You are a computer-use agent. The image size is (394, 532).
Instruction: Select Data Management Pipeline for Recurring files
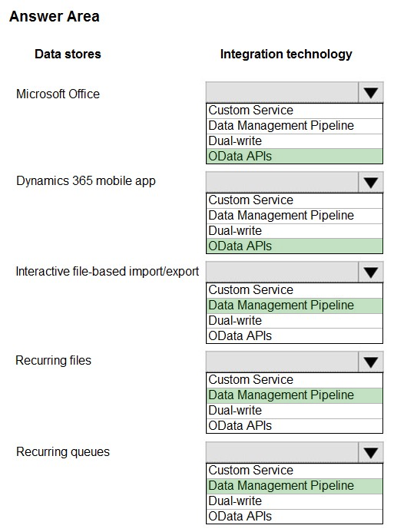tap(295, 395)
